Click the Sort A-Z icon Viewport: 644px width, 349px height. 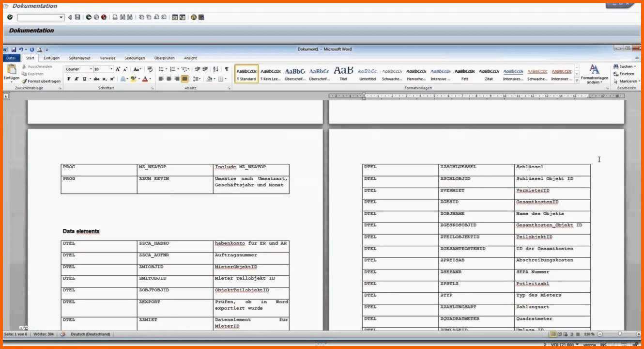(x=215, y=69)
